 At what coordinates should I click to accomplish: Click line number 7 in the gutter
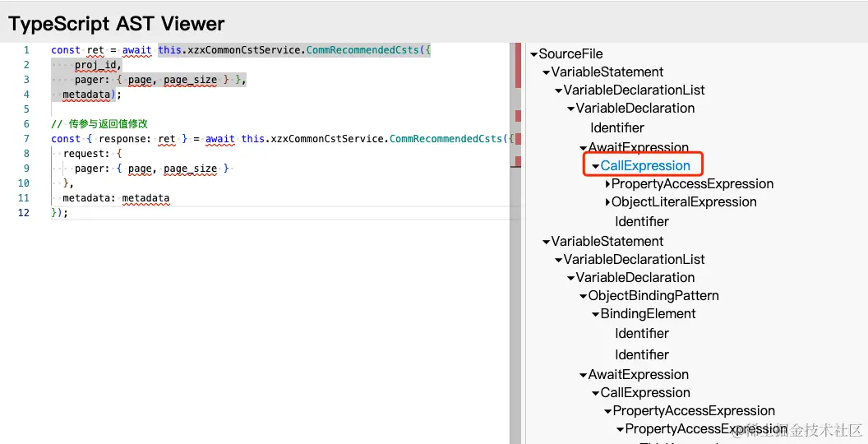click(26, 138)
